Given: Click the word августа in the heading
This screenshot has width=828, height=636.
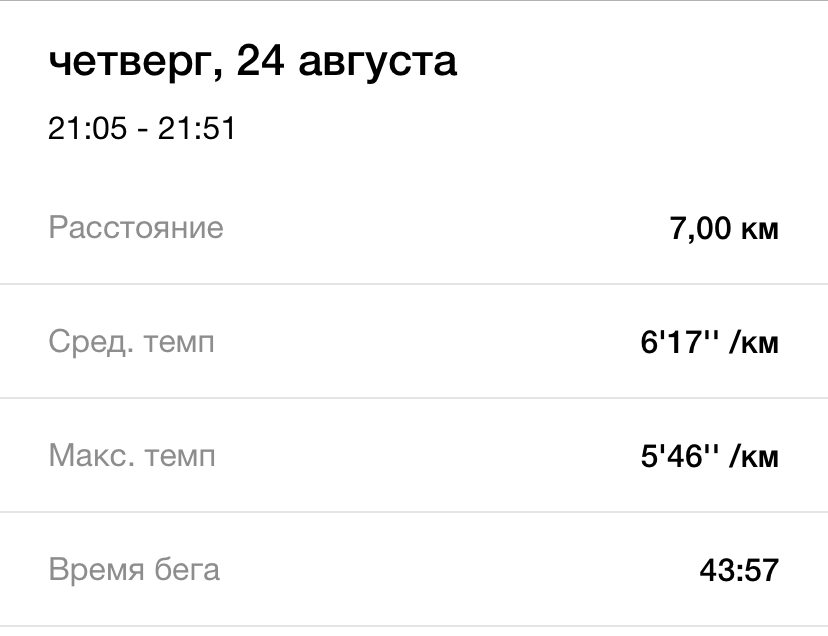Looking at the screenshot, I should [378, 64].
